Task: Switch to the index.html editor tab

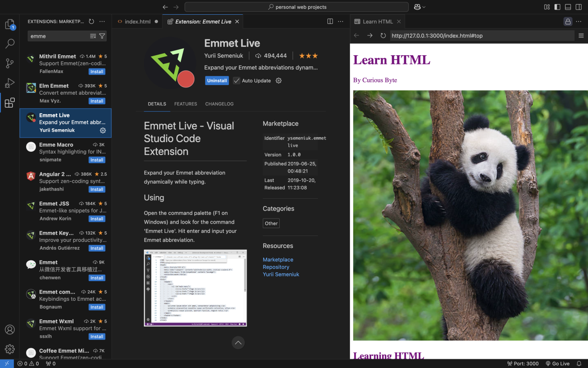Action: coord(137,22)
